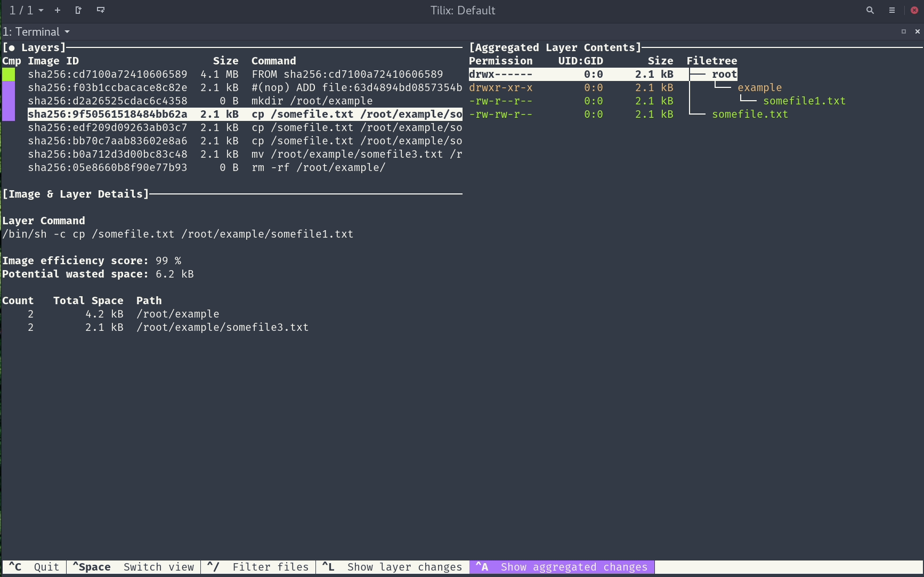This screenshot has width=924, height=577.
Task: Click the green compare swatch beside the first layer
Action: click(9, 75)
